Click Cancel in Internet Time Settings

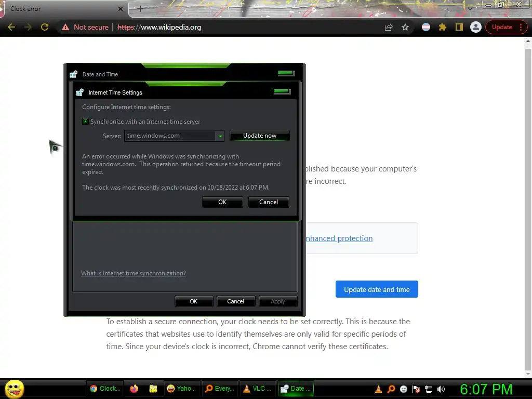pyautogui.click(x=269, y=202)
